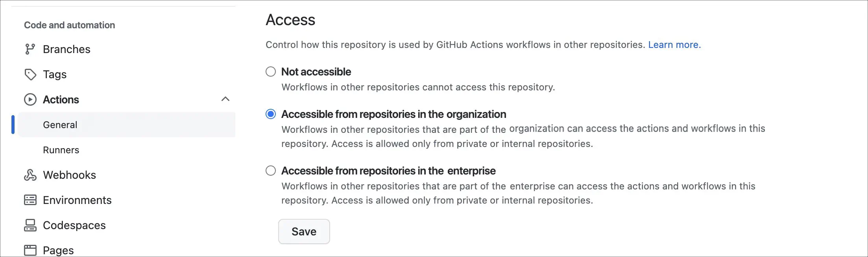Open Tags settings
The width and height of the screenshot is (868, 257).
(54, 74)
